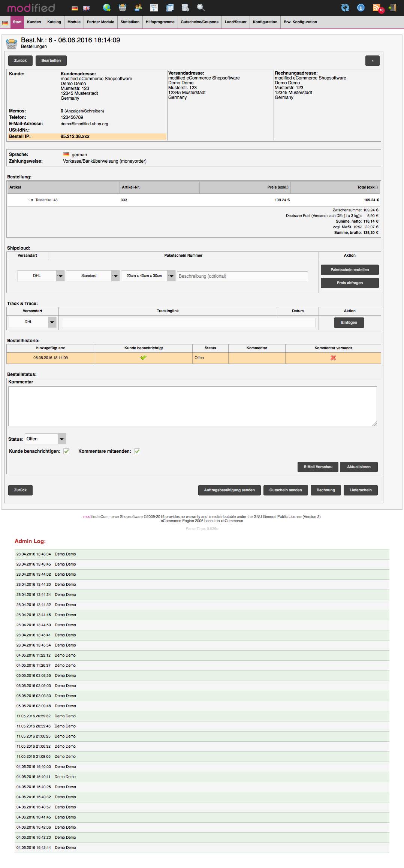Click the German flag language icon in header
This screenshot has height=868, width=404.
coord(75,8)
